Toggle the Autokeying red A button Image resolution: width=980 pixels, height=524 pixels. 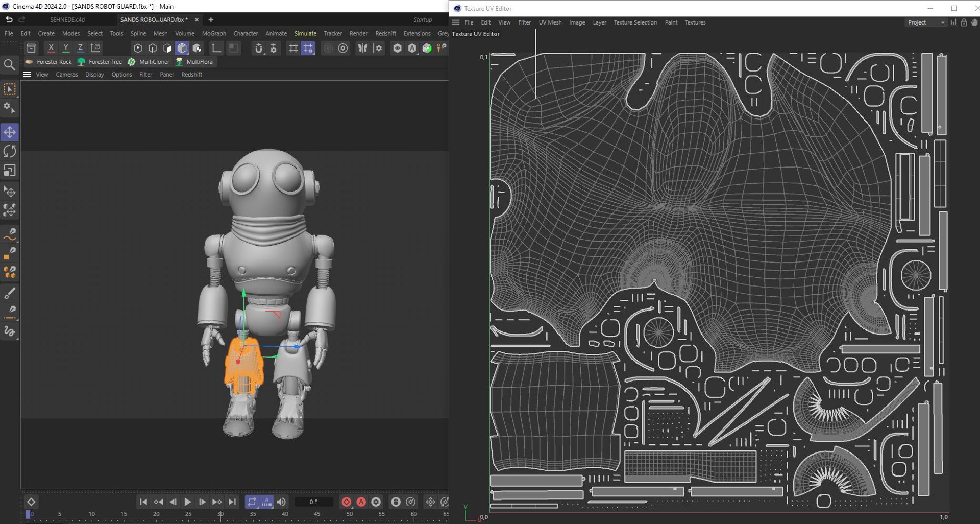(361, 502)
